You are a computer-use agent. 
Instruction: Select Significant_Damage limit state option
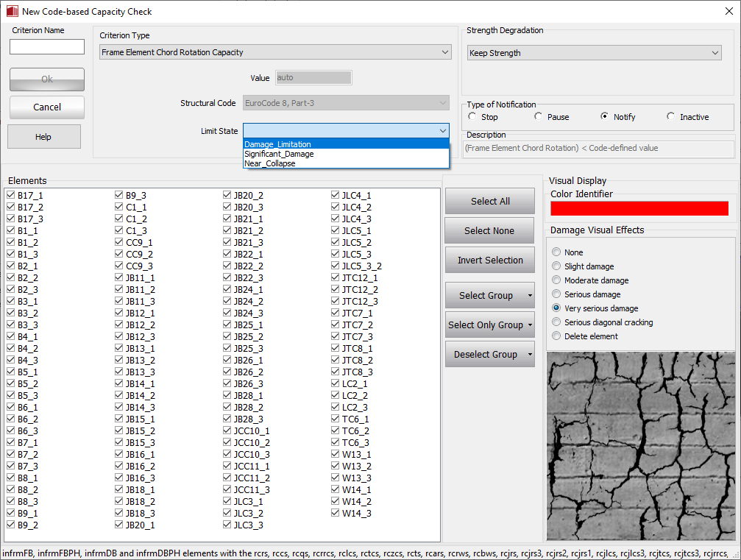279,154
